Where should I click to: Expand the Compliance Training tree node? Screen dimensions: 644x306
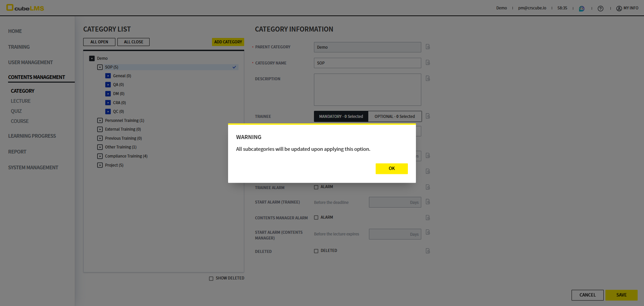[100, 156]
